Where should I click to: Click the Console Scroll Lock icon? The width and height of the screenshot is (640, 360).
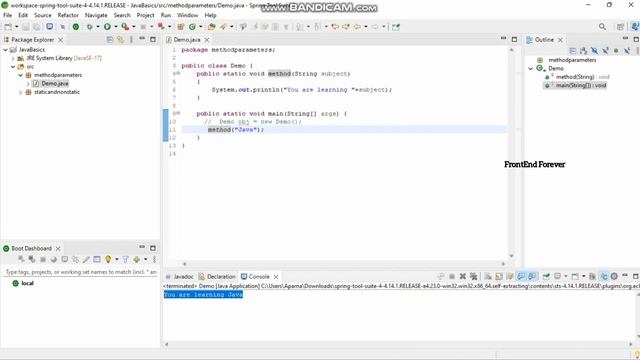(499, 276)
